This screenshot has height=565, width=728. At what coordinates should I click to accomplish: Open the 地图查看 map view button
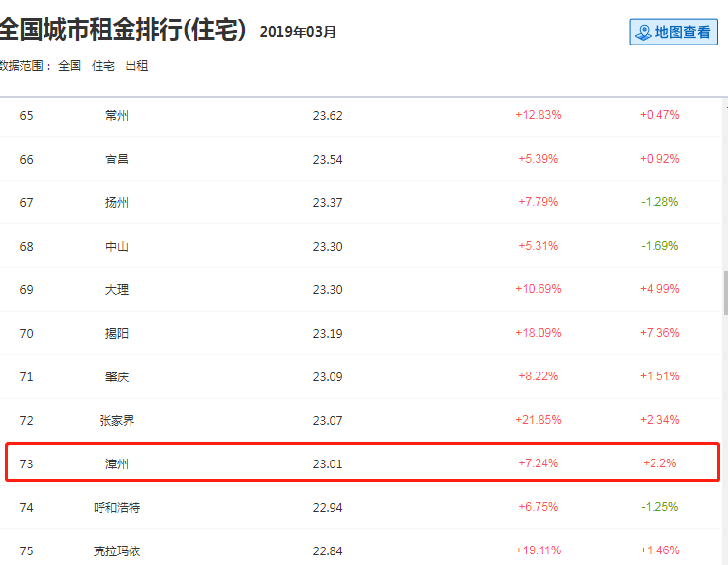pos(674,32)
